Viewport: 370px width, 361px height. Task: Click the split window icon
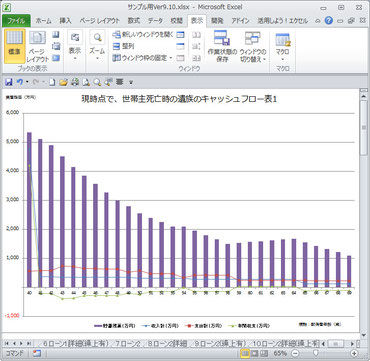pos(180,34)
